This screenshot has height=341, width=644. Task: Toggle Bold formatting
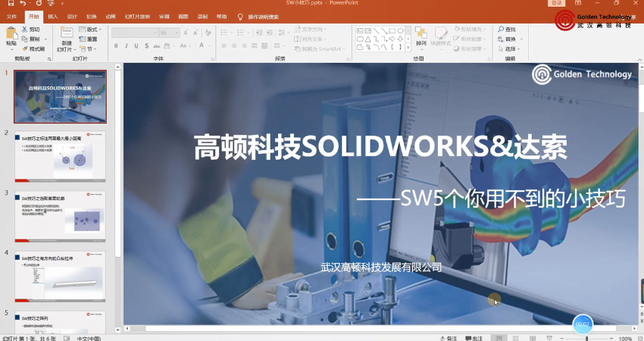pos(116,45)
